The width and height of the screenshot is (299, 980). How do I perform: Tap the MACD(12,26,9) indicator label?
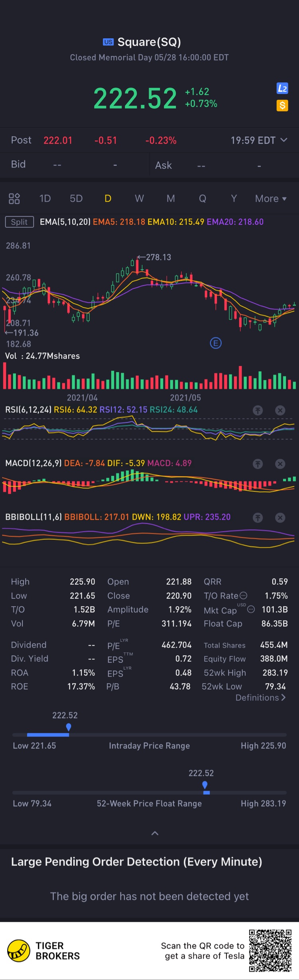[33, 463]
